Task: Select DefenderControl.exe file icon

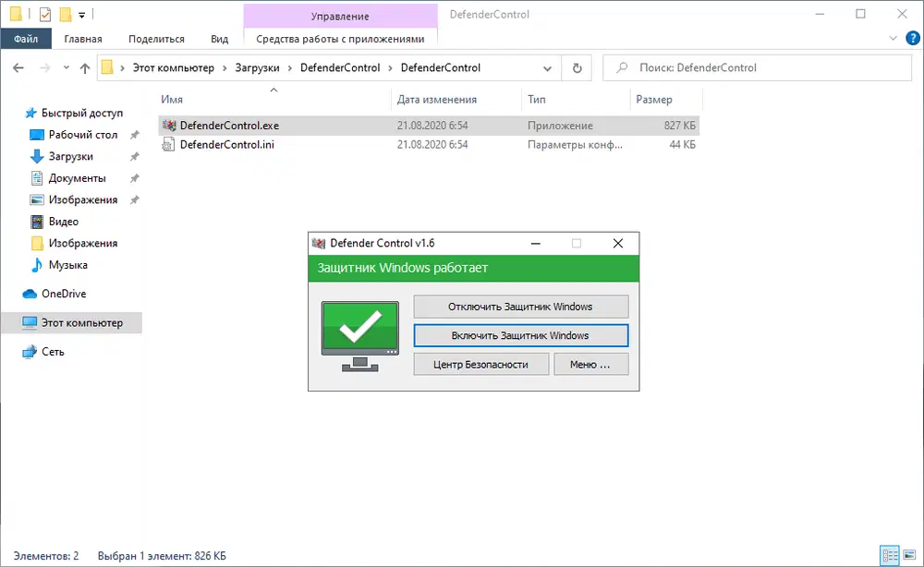Action: [x=169, y=126]
